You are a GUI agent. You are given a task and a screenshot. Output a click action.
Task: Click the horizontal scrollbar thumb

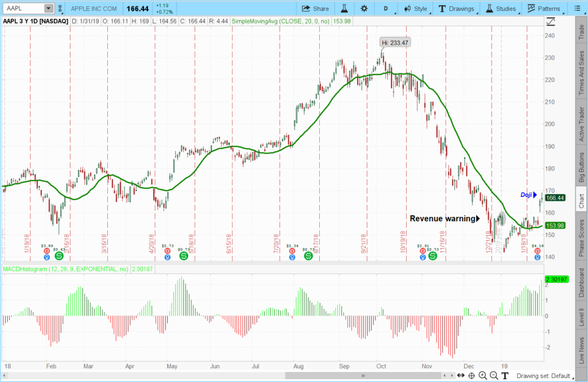click(x=363, y=376)
